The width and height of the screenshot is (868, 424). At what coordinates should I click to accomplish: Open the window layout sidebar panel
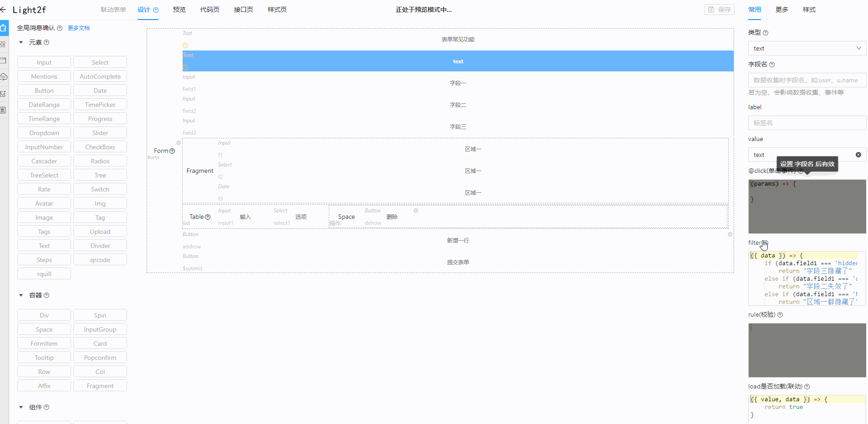(x=3, y=61)
